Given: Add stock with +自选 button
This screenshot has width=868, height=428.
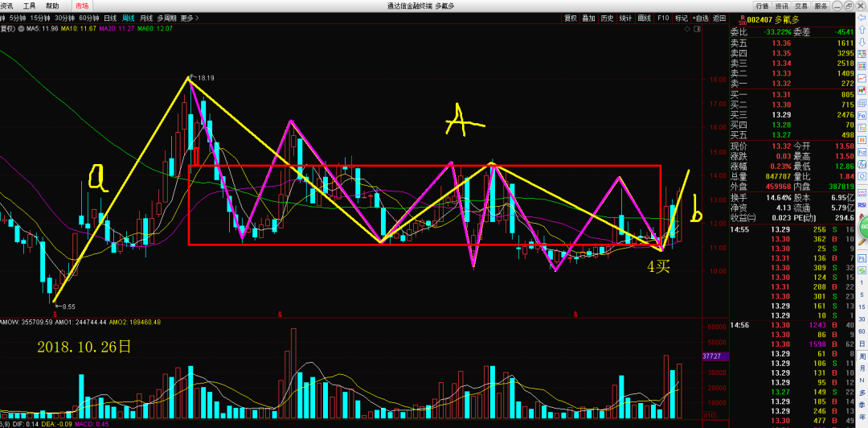Looking at the screenshot, I should (700, 18).
